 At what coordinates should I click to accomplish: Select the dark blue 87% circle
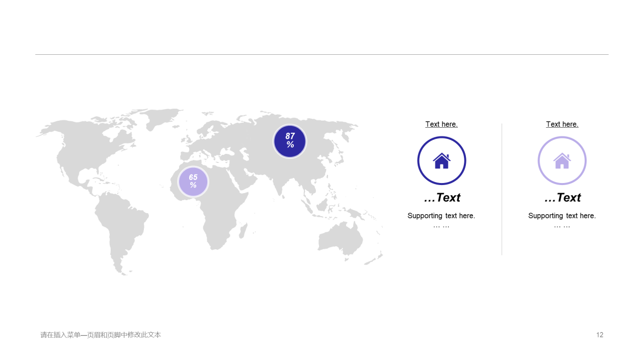point(290,141)
